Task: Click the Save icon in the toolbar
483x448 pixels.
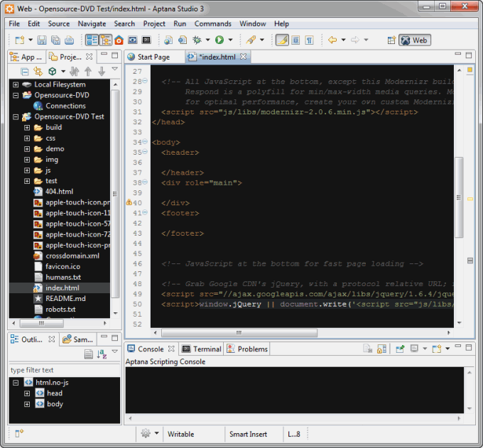Action: click(x=42, y=40)
